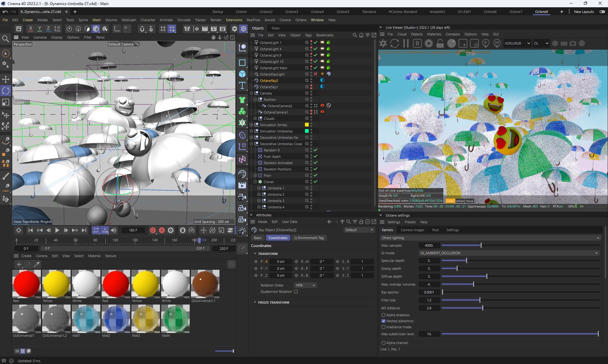Open Rotation Order HPB dropdown
Image resolution: width=608 pixels, height=364 pixels.
[305, 285]
